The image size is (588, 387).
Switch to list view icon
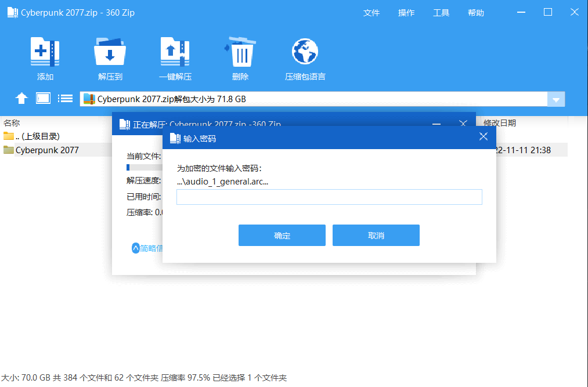(x=65, y=98)
